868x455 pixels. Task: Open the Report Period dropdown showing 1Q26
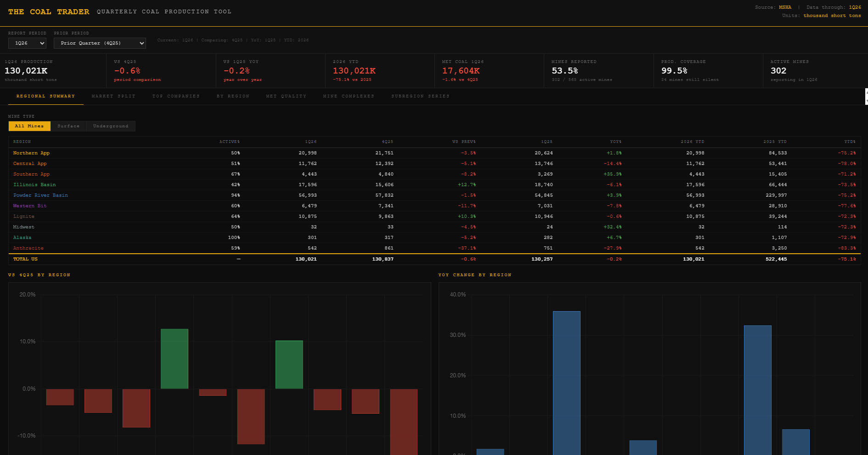pos(27,43)
